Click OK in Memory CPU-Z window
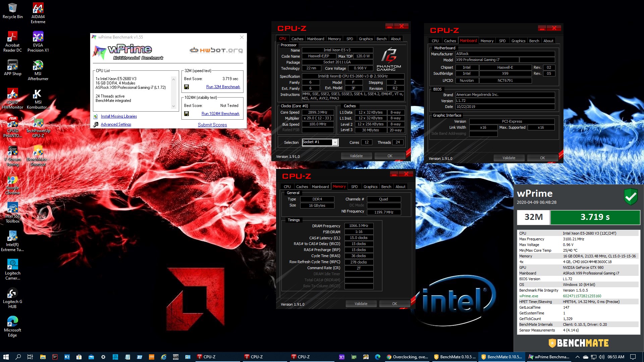 pos(394,304)
